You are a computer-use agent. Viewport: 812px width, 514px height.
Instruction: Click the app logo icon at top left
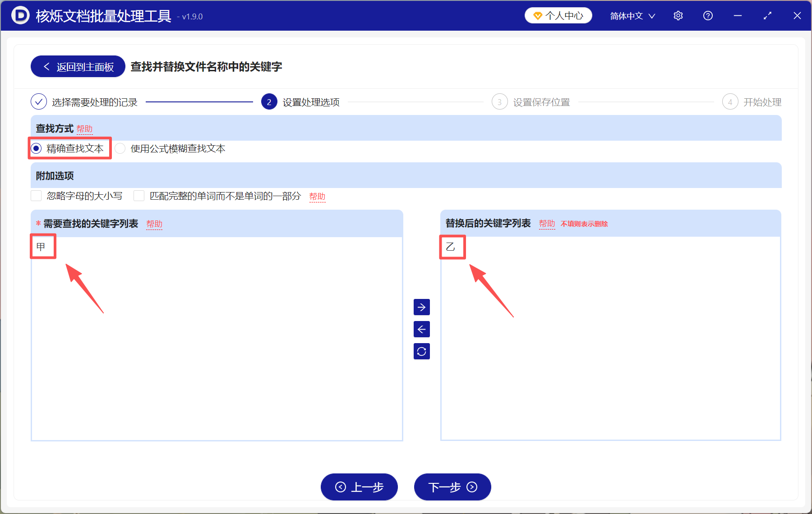[x=20, y=15]
